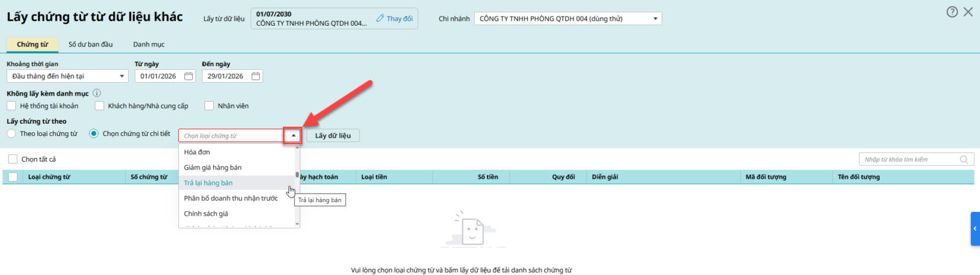Viewport: 980px width, 275px height.
Task: Tick the Nhân viên checkbox
Action: pyautogui.click(x=209, y=106)
